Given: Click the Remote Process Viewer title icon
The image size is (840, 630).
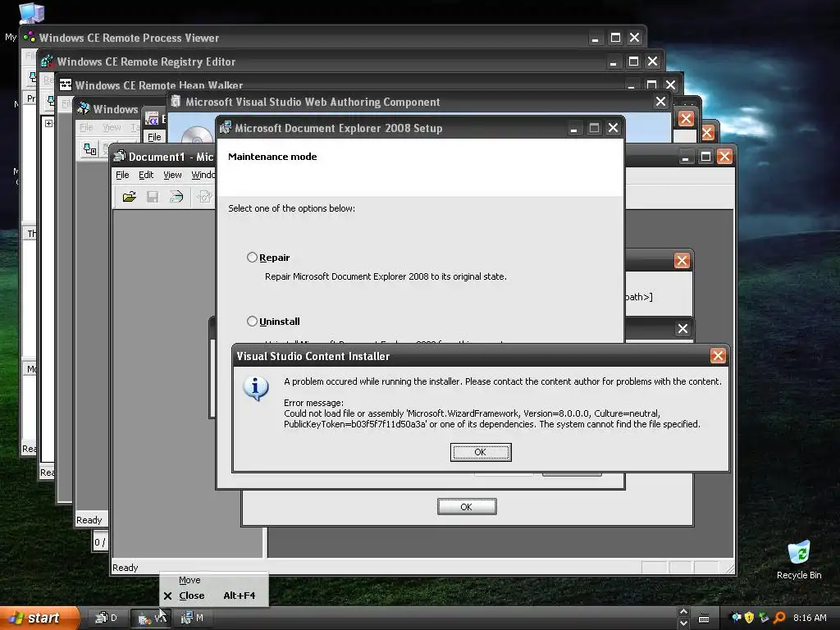Looking at the screenshot, I should (30, 38).
